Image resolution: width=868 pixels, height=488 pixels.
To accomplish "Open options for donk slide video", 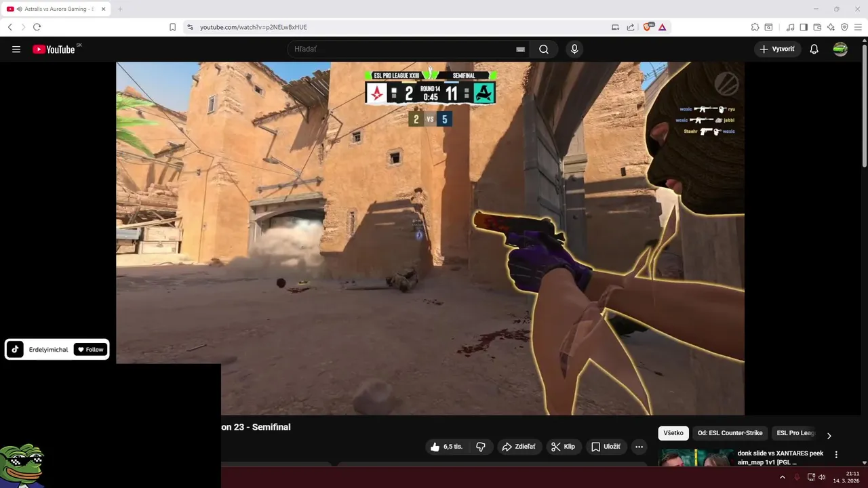I will (836, 455).
